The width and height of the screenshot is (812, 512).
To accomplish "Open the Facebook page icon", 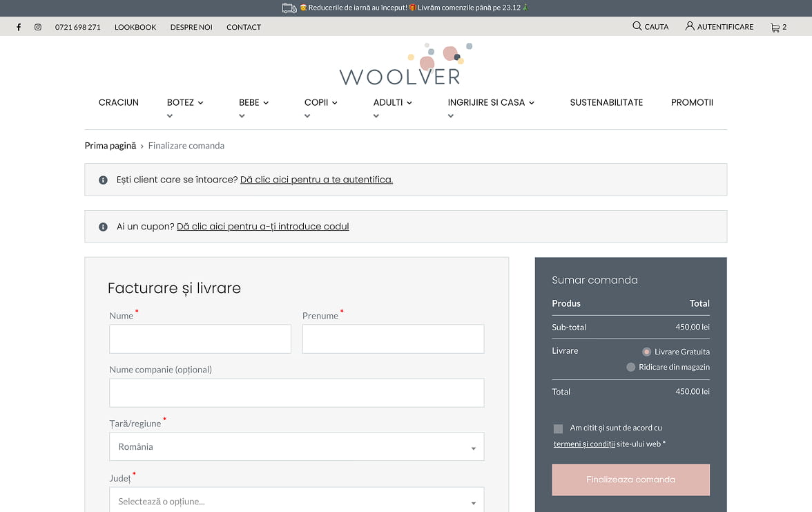I will coord(19,27).
